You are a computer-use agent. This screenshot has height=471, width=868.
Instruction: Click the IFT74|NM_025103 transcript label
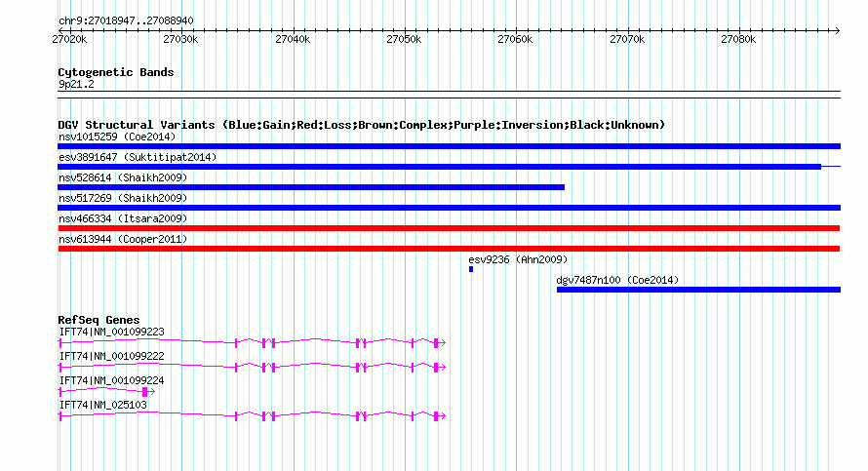pyautogui.click(x=103, y=405)
